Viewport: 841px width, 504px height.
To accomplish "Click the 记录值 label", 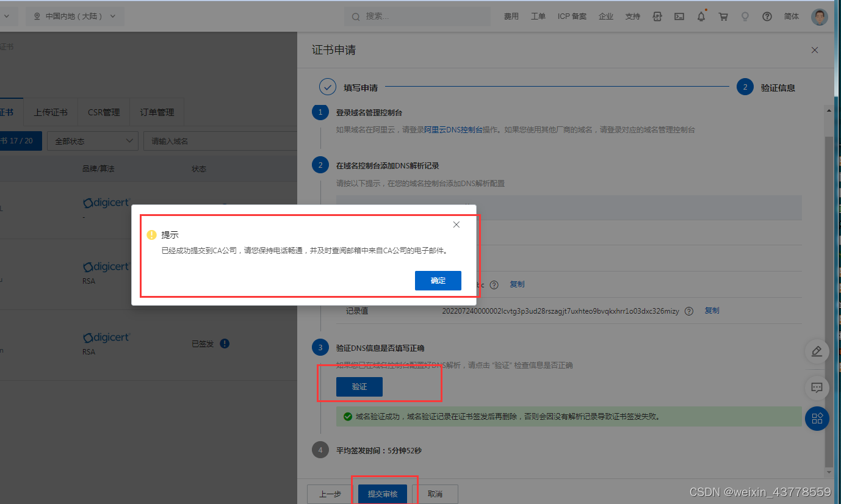I will [357, 311].
